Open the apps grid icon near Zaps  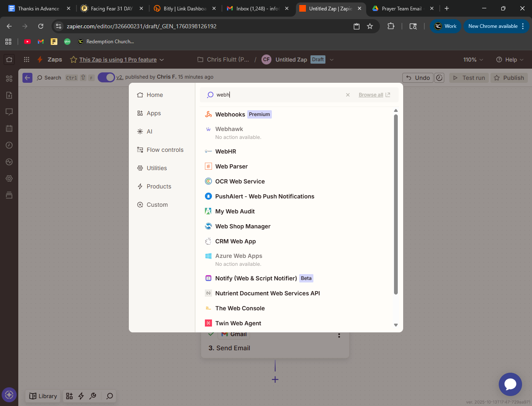[x=27, y=59]
